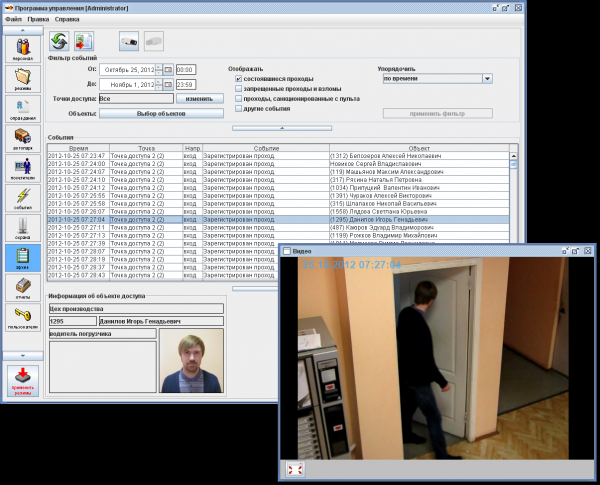Enable другие события checkbox
Image resolution: width=600 pixels, height=485 pixels.
click(238, 109)
